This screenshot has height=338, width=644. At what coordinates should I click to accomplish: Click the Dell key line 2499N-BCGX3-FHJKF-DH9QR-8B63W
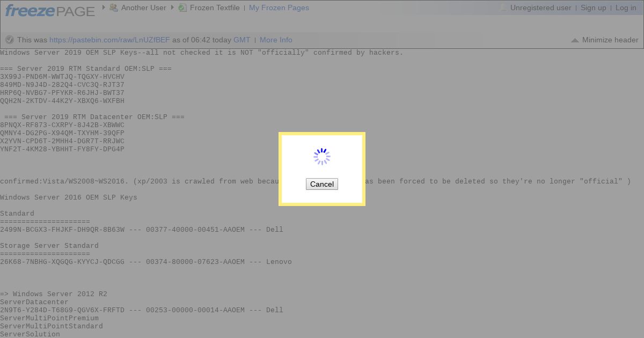coord(142,230)
